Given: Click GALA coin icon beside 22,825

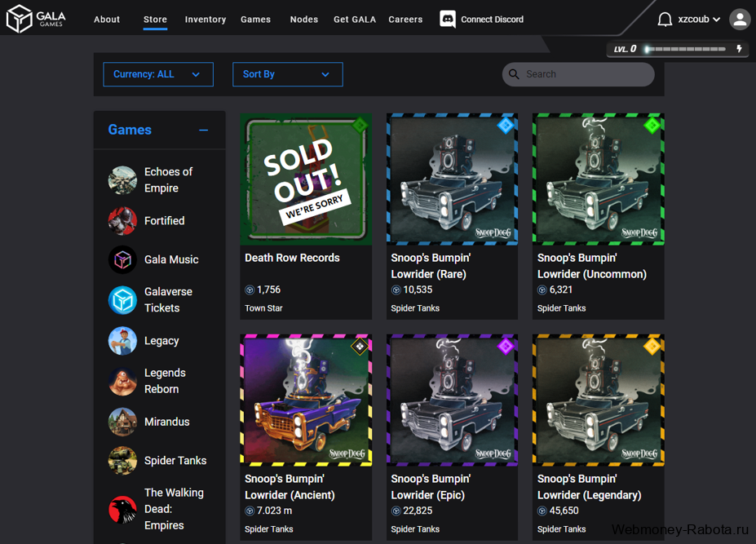Looking at the screenshot, I should click(x=396, y=511).
